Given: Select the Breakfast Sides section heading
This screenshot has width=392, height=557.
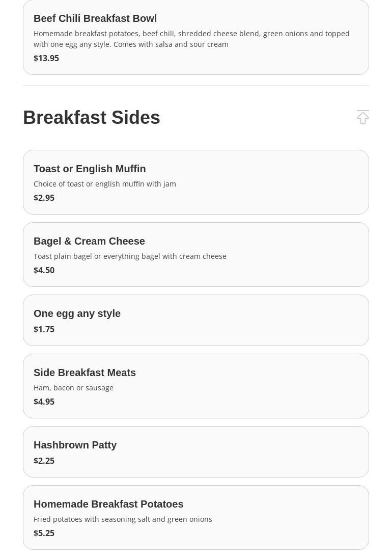Looking at the screenshot, I should [x=92, y=118].
